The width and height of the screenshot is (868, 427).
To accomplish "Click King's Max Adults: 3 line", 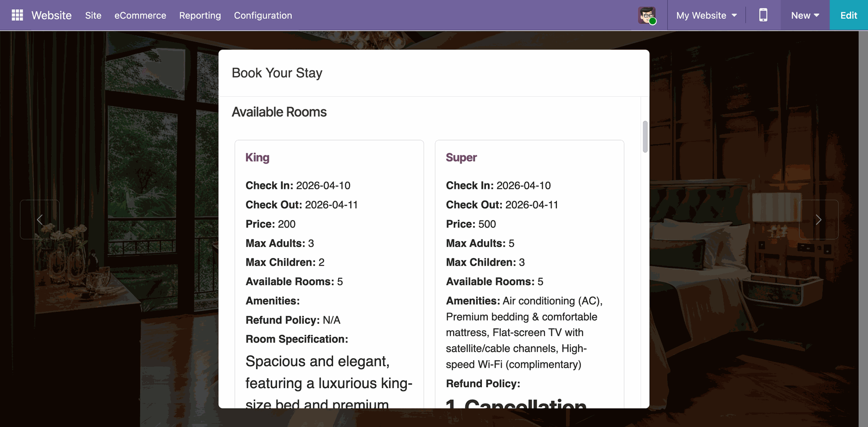I will (280, 244).
